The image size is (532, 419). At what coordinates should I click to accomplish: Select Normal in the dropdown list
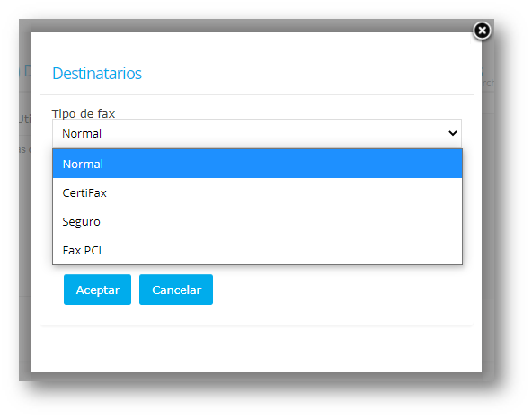click(x=257, y=164)
